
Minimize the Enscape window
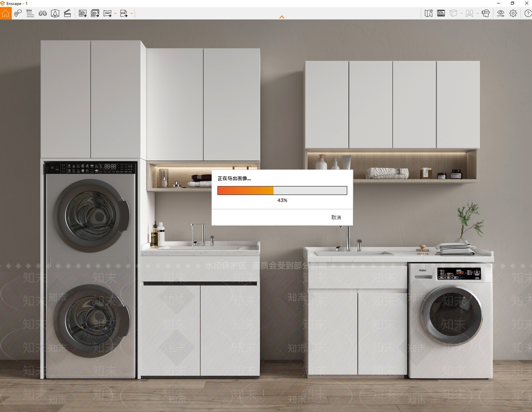pos(498,3)
